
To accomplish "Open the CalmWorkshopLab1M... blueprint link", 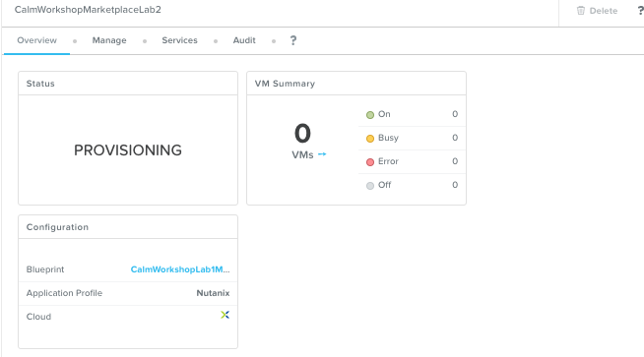I will [x=180, y=269].
